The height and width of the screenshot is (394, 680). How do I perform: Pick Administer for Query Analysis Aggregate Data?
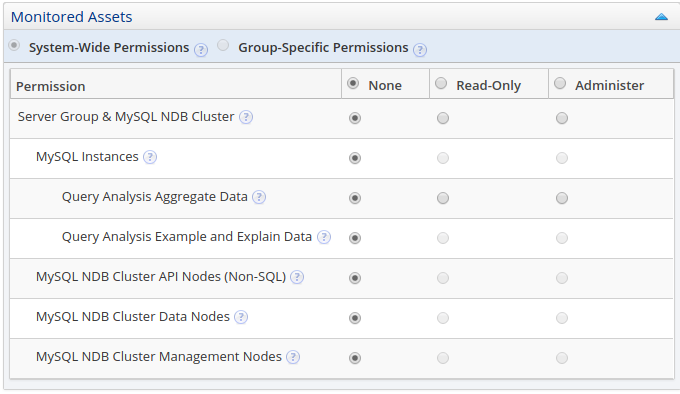pos(562,198)
